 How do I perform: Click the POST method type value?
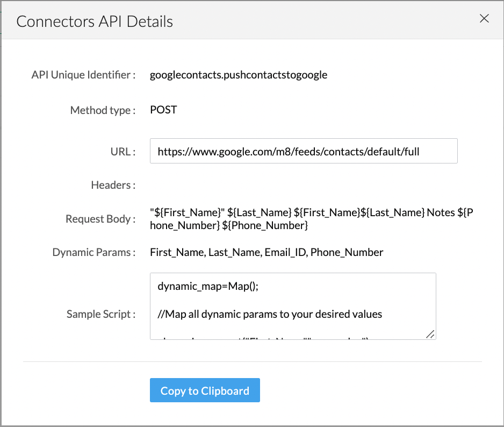(x=163, y=110)
